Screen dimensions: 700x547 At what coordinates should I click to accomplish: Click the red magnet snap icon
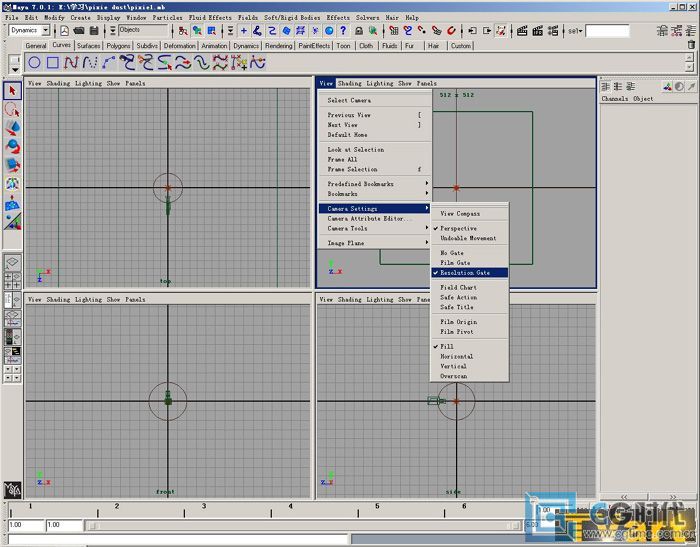click(451, 31)
